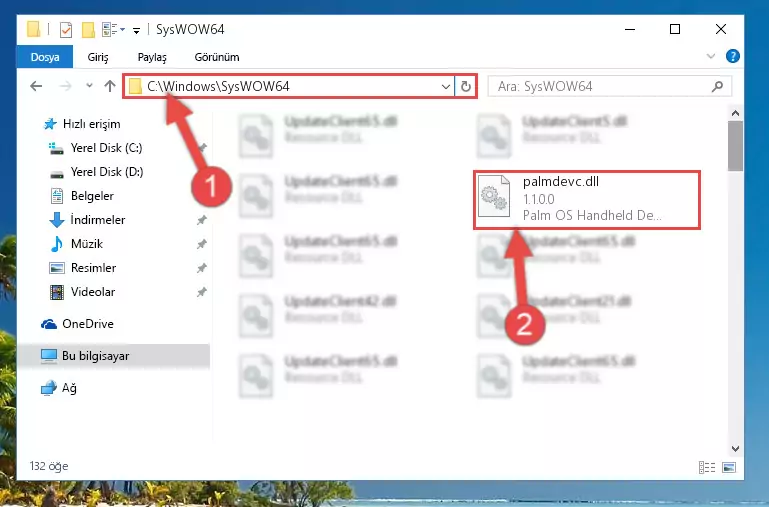Refresh the SysWOW64 folder
769x507 pixels.
pyautogui.click(x=466, y=87)
